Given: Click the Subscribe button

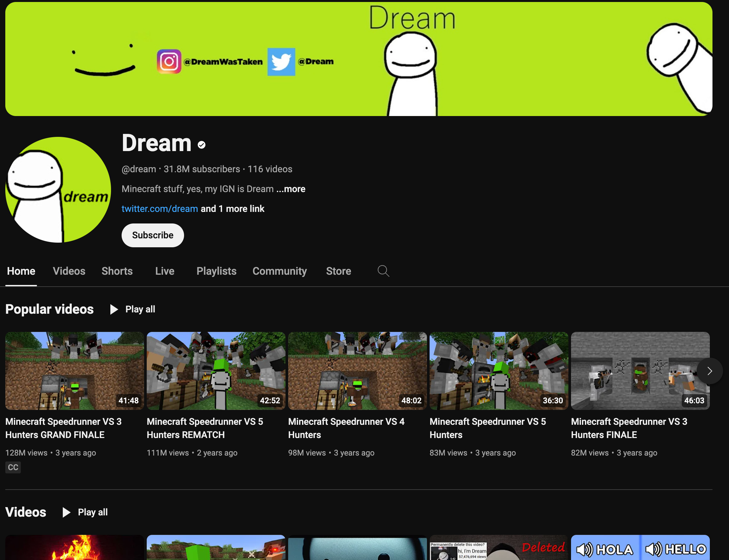Looking at the screenshot, I should pos(153,235).
